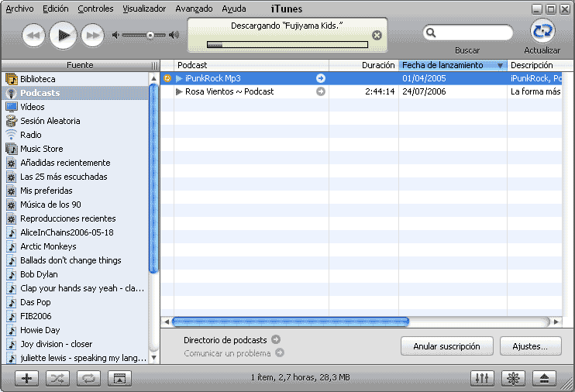This screenshot has height=392, width=575.
Task: Sort by the Podcast column header
Action: coord(251,65)
